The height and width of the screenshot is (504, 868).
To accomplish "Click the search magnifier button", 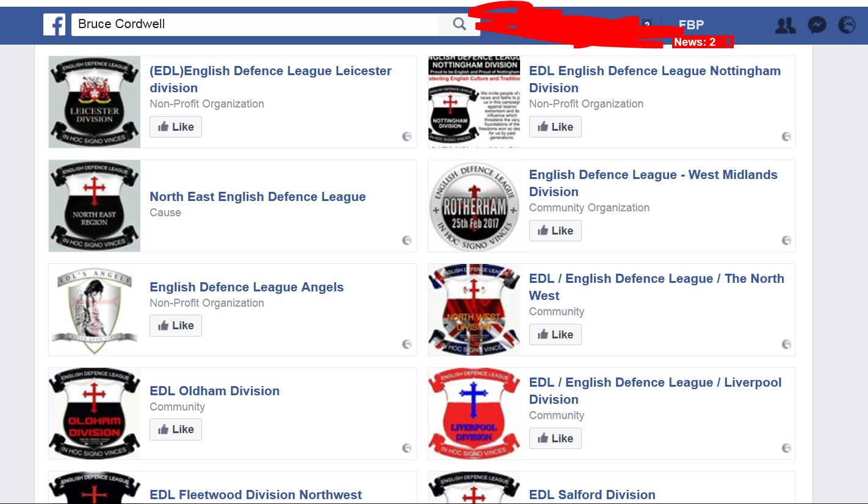I will pyautogui.click(x=459, y=24).
